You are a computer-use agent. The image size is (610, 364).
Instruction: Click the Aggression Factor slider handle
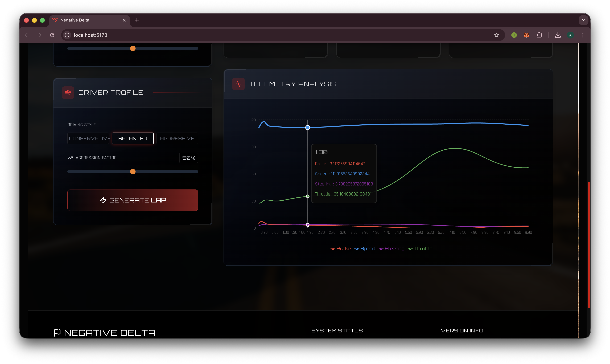point(133,172)
